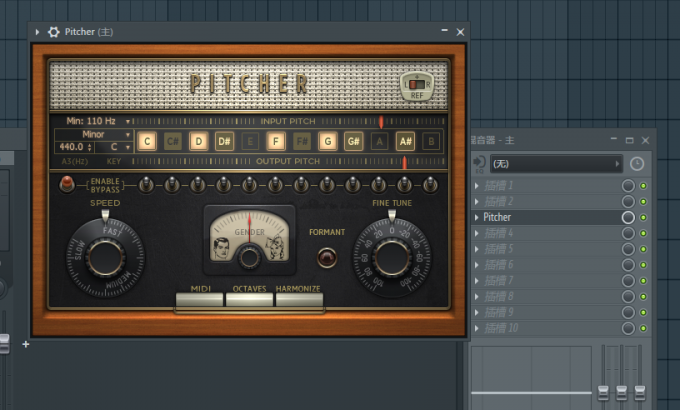Screen dimensions: 680x410
Task: Select mixer effect slot 8
Action: [546, 297]
